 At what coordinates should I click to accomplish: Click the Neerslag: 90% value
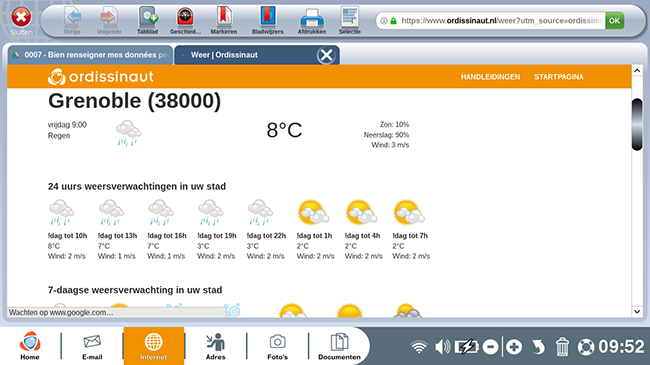click(x=386, y=135)
